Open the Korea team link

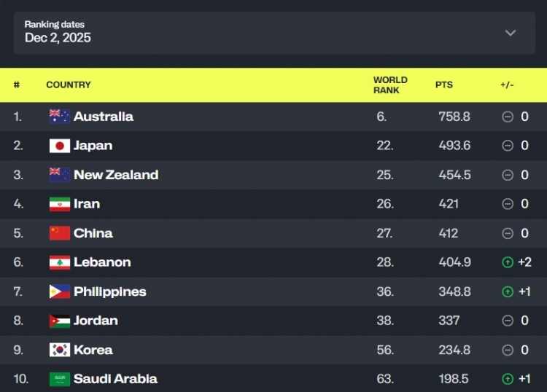[x=93, y=350]
